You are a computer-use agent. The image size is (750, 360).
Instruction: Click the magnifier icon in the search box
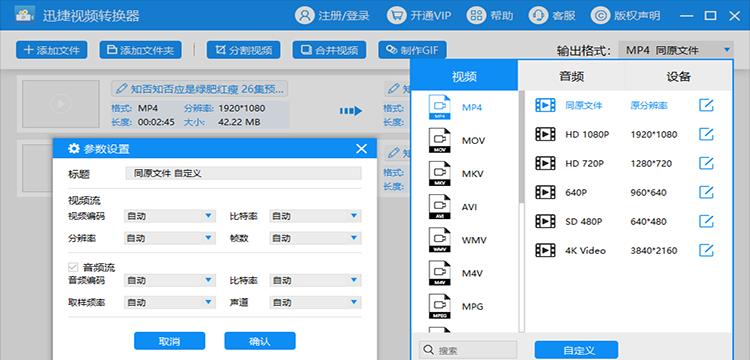[x=429, y=350]
